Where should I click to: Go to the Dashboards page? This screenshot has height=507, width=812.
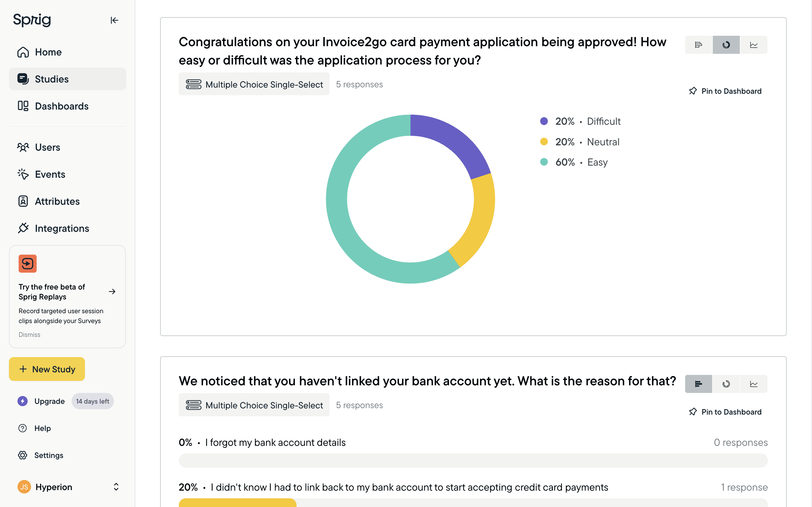point(61,106)
